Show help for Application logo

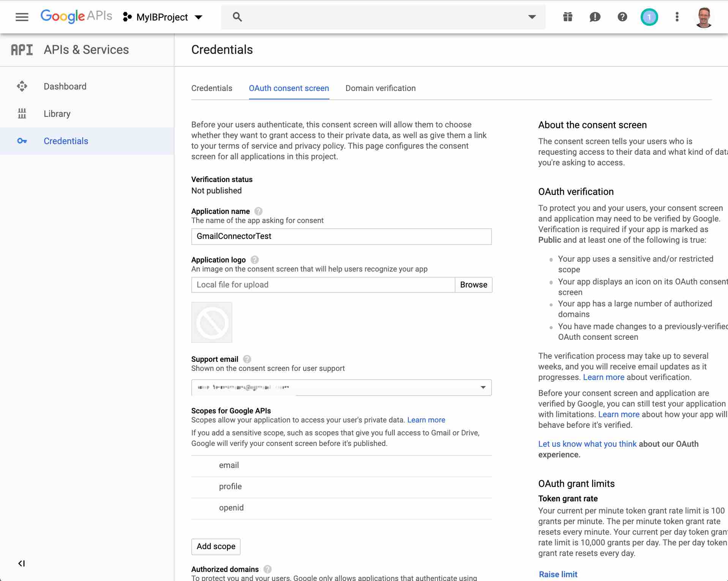(255, 260)
